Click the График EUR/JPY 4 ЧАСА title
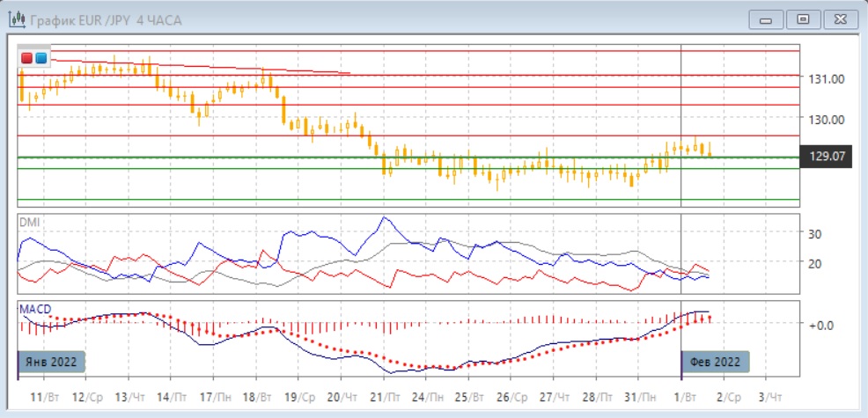868x418 pixels. coord(106,19)
